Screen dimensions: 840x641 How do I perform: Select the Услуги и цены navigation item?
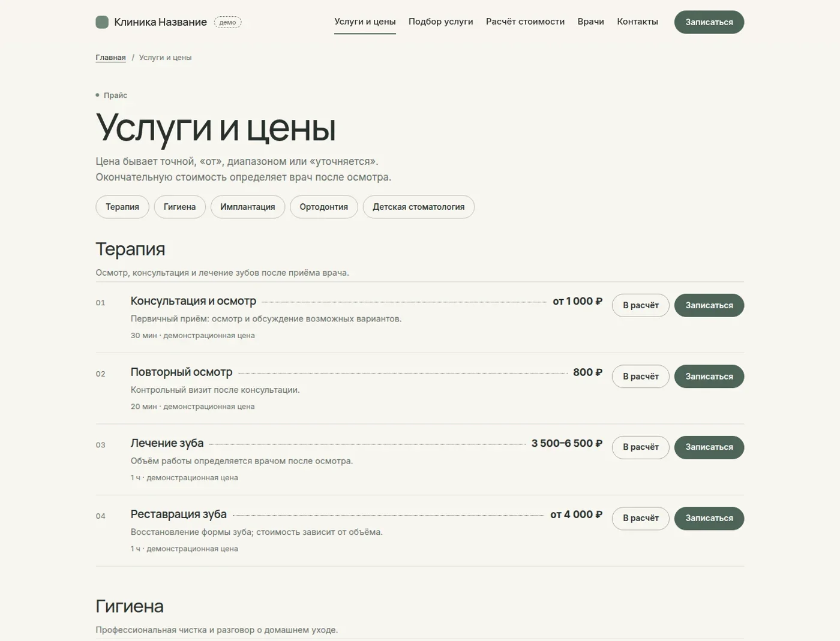[365, 22]
